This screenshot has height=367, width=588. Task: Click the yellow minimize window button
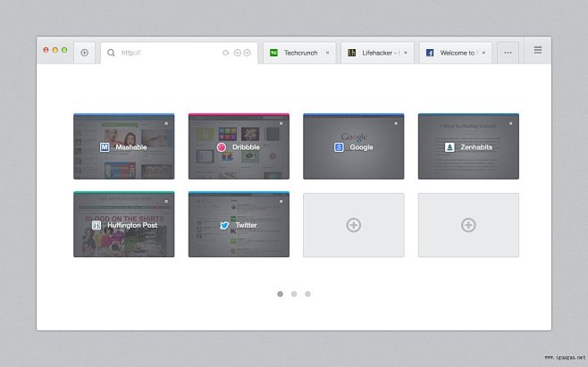pyautogui.click(x=55, y=50)
